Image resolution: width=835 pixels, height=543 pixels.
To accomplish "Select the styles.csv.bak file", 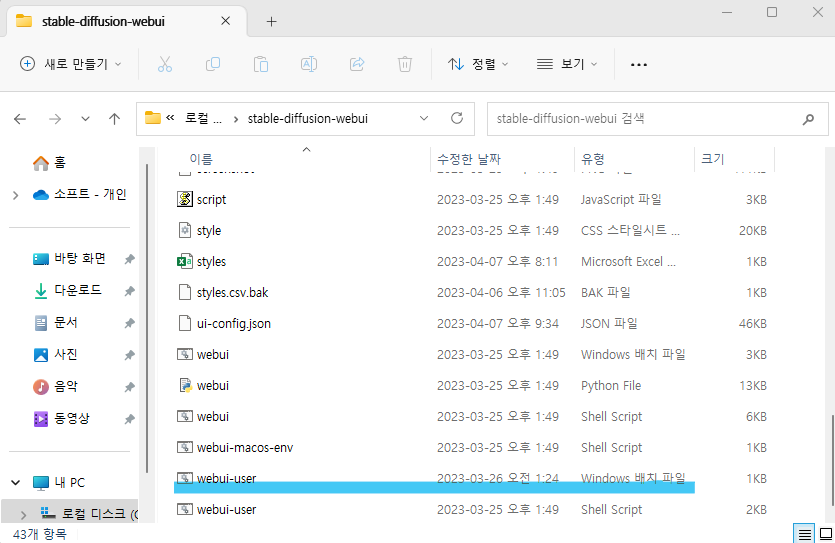I will [x=232, y=292].
